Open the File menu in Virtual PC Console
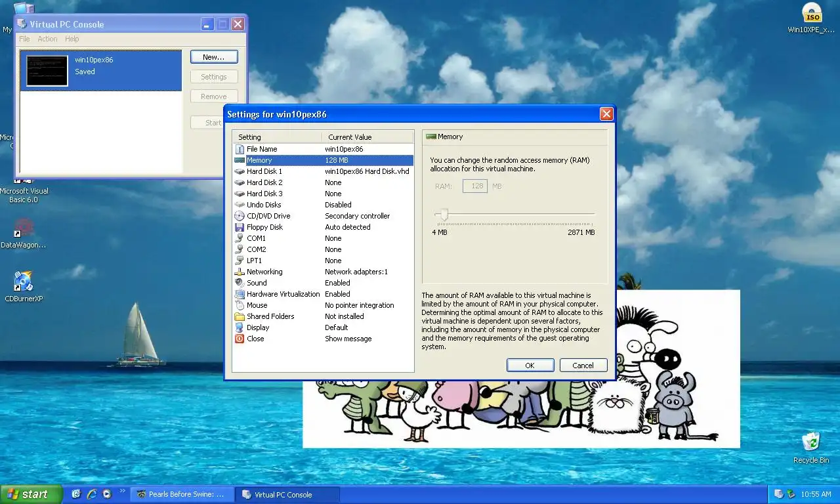 tap(24, 39)
